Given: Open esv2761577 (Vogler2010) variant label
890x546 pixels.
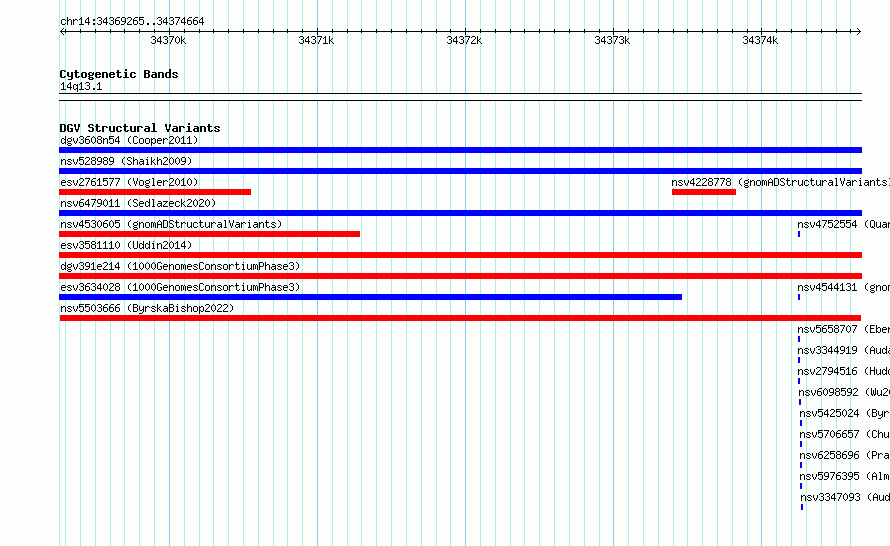Looking at the screenshot, I should (129, 182).
